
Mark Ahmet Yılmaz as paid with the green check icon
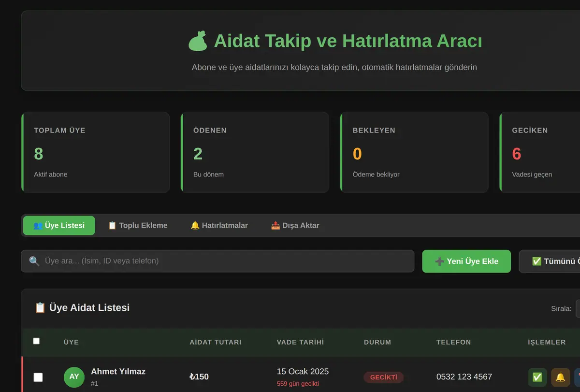click(537, 377)
